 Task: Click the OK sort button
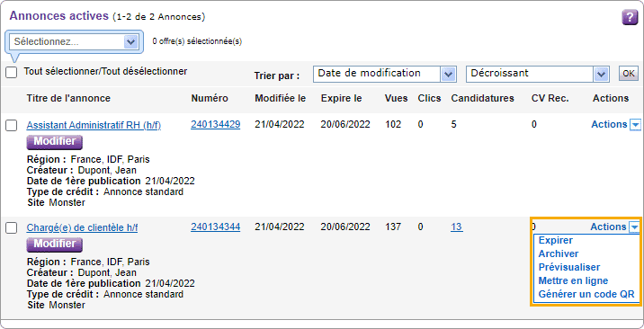(x=629, y=74)
